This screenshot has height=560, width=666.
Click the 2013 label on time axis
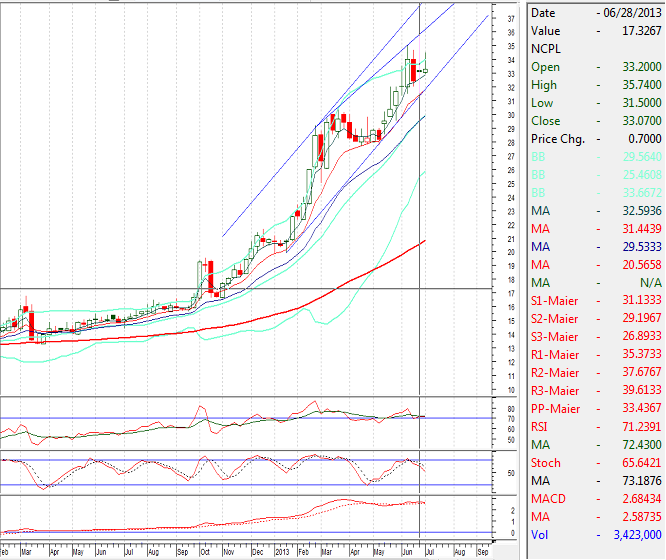pyautogui.click(x=282, y=551)
